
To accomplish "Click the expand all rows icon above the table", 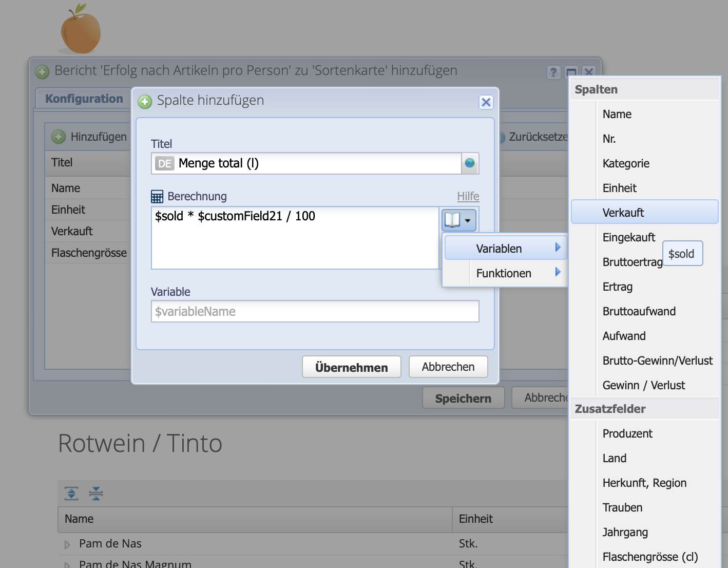I will pos(71,494).
